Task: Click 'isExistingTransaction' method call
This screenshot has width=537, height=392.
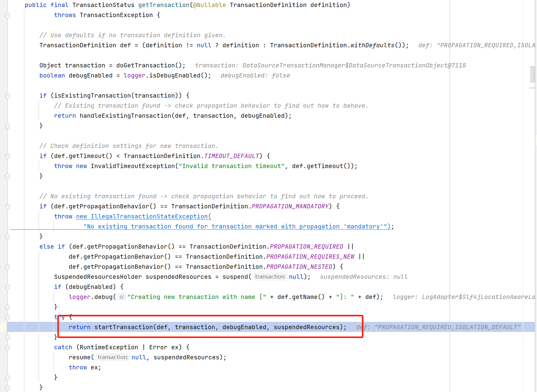Action: click(92, 96)
